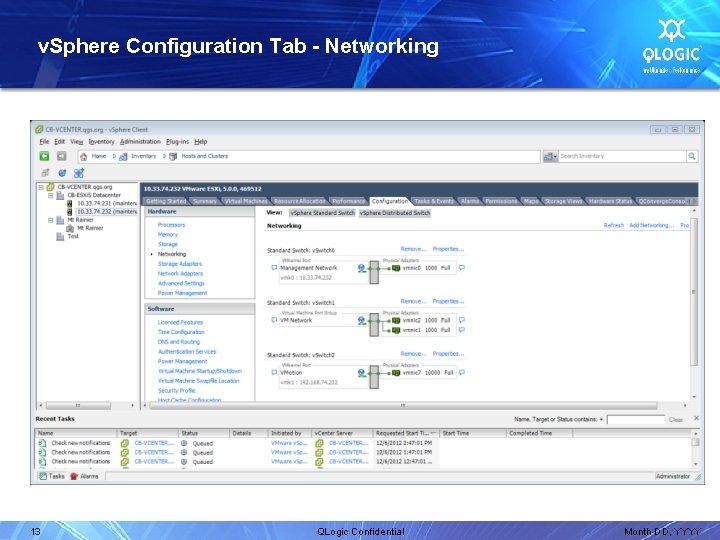Click speech bubble next to vmnic0
720x540 pixels.
pyautogui.click(x=462, y=268)
